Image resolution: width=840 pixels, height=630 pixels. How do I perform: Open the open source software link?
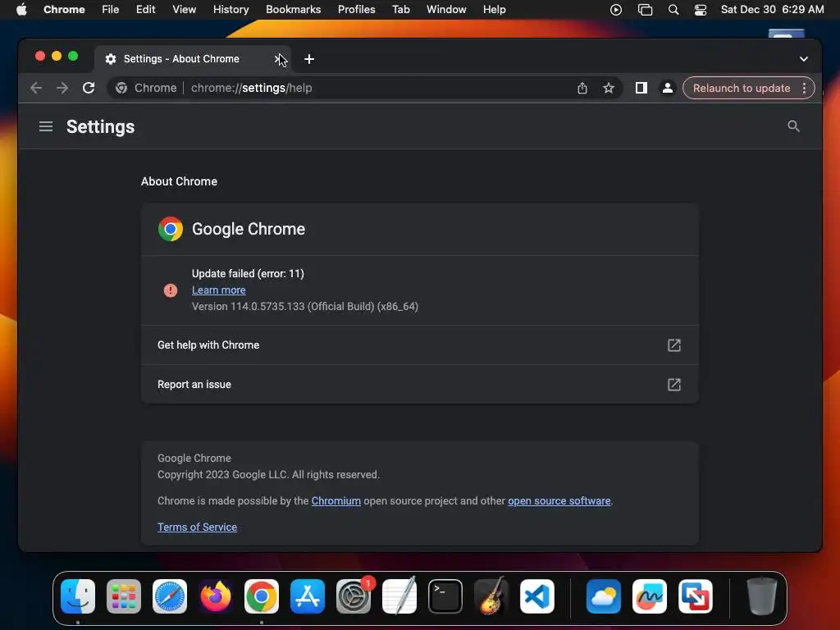[x=559, y=501]
